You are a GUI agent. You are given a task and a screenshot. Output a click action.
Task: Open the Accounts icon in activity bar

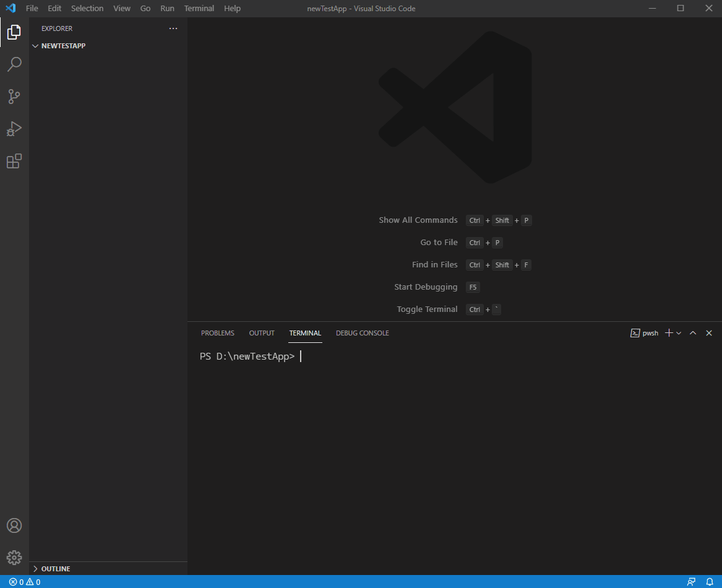14,525
